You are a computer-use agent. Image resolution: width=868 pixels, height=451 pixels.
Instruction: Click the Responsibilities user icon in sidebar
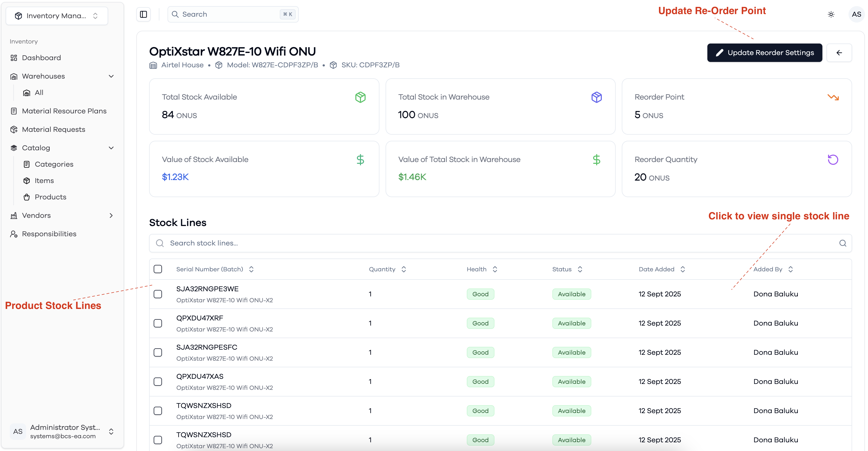click(x=14, y=234)
